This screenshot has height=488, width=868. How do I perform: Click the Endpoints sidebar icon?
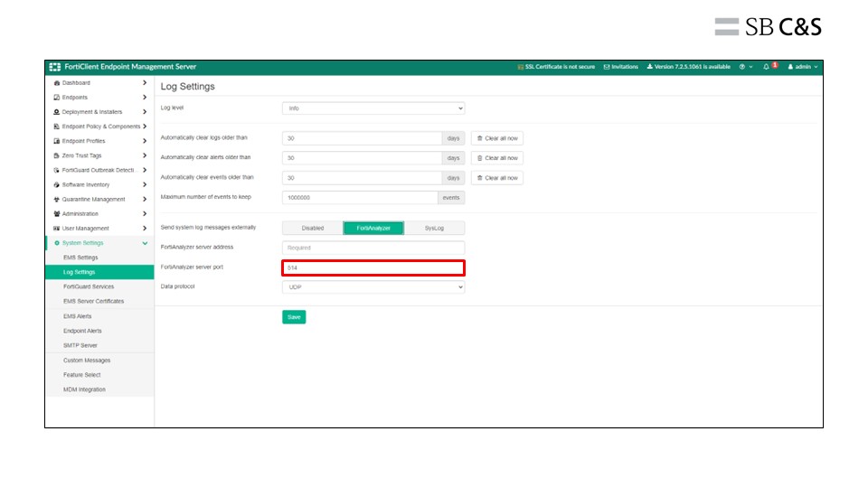56,98
